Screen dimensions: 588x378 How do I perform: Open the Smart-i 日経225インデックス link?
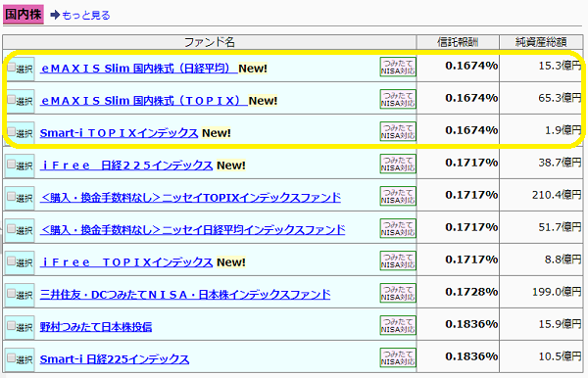115,358
